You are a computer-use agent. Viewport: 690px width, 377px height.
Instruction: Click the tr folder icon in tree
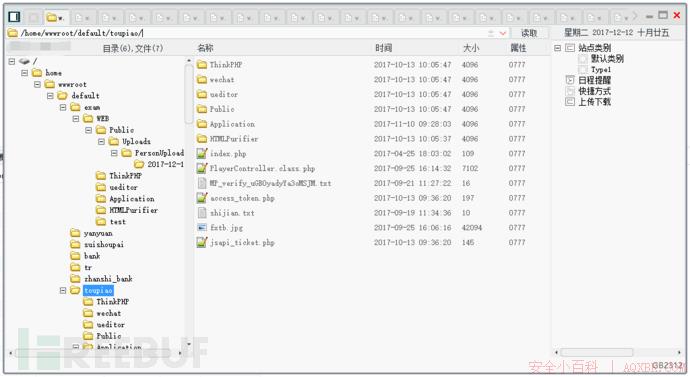click(75, 267)
